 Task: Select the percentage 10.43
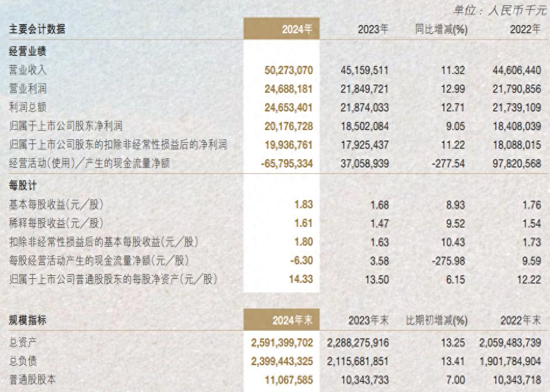[453, 242]
